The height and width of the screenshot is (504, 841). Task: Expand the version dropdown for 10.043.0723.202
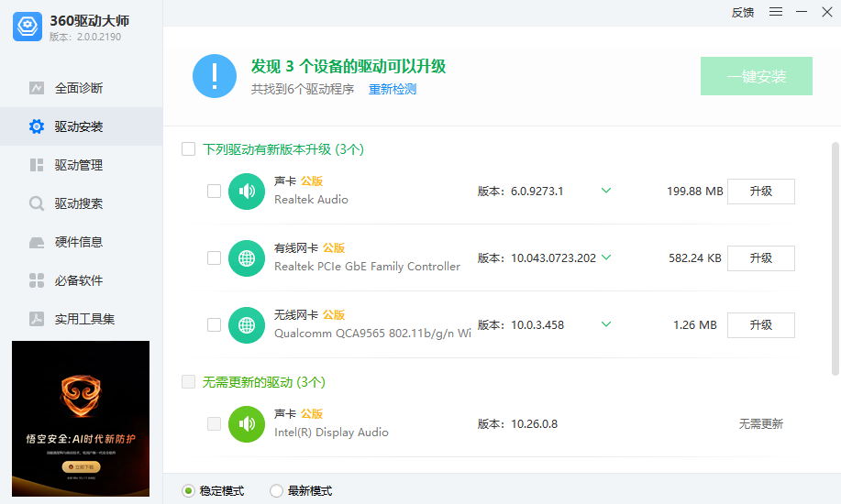click(x=606, y=257)
